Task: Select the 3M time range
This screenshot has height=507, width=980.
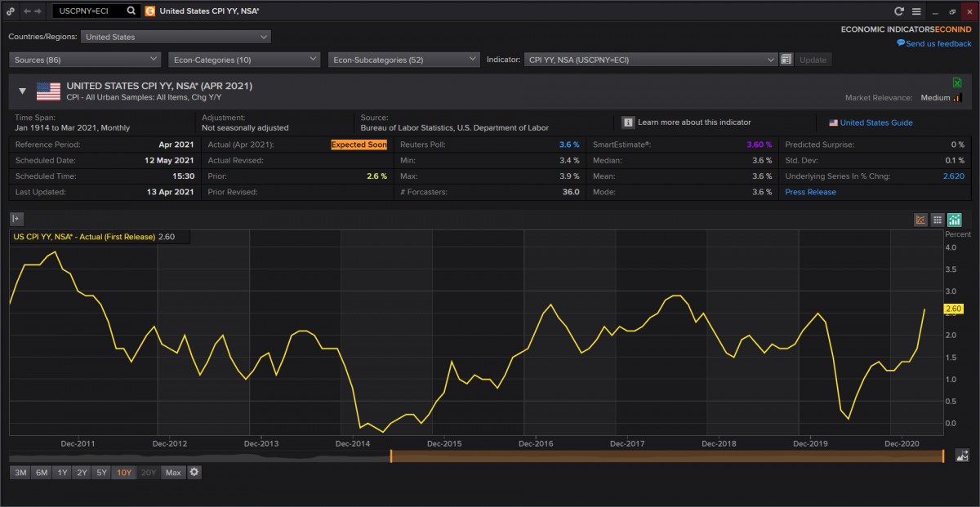Action: (x=20, y=472)
